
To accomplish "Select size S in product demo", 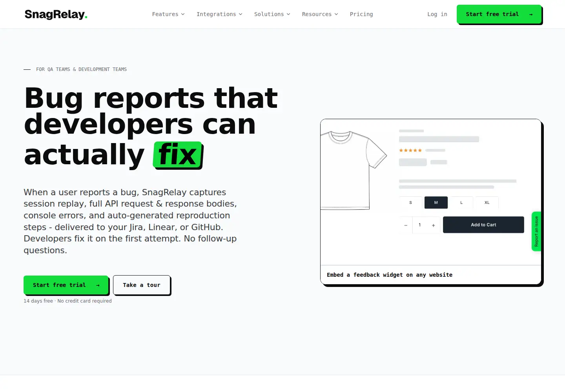I will click(x=410, y=203).
